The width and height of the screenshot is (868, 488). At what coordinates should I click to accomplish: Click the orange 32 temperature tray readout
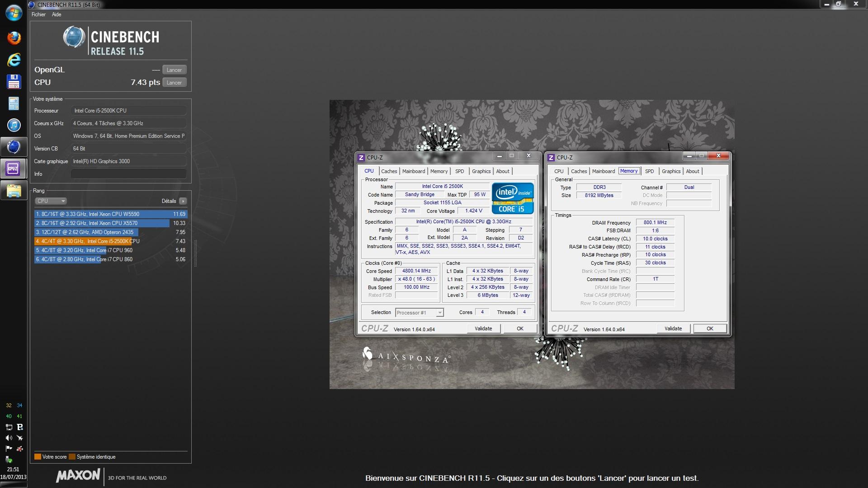pyautogui.click(x=9, y=405)
